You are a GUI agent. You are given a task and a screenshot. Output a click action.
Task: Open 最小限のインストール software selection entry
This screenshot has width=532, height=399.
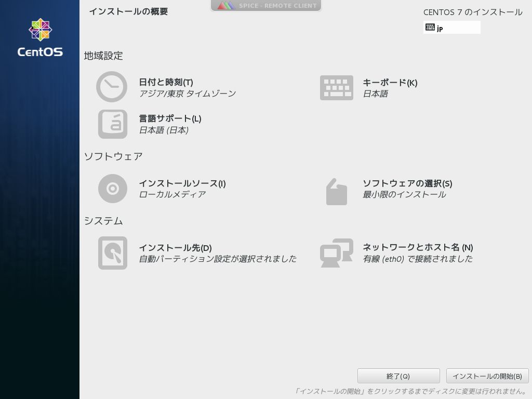(x=405, y=195)
